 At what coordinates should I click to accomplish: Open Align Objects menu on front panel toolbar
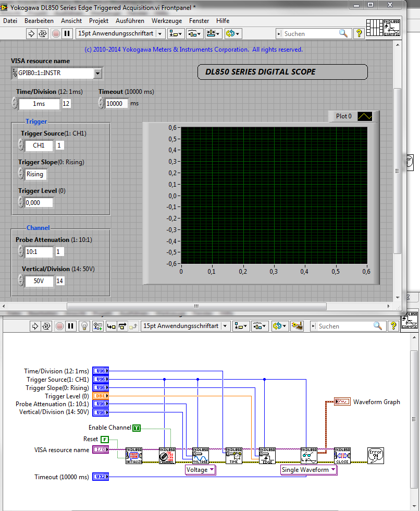(x=176, y=33)
